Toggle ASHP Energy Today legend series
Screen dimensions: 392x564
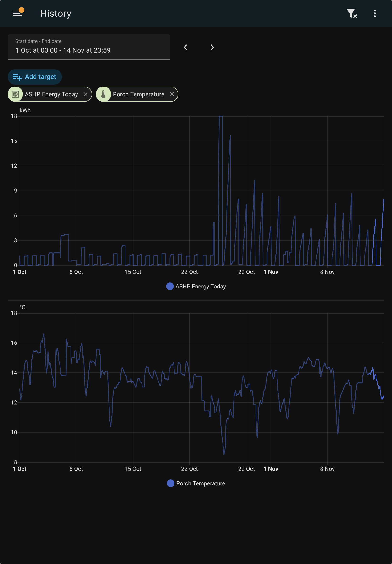point(196,287)
